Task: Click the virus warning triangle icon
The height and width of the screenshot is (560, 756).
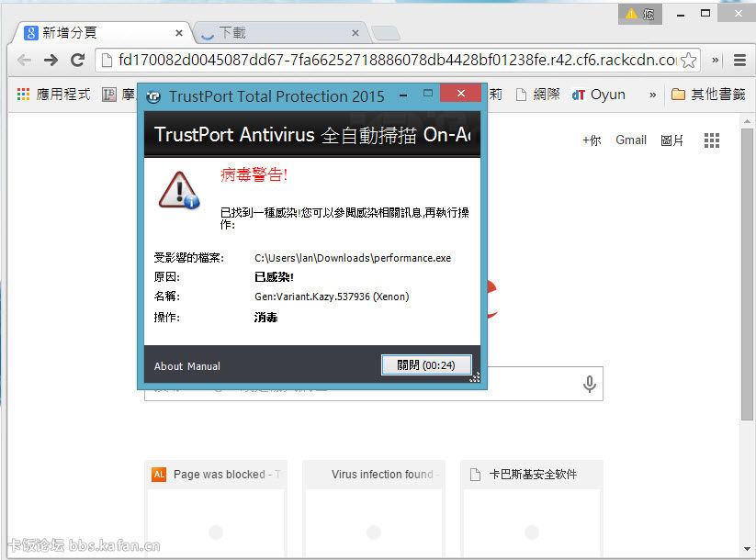Action: tap(179, 190)
